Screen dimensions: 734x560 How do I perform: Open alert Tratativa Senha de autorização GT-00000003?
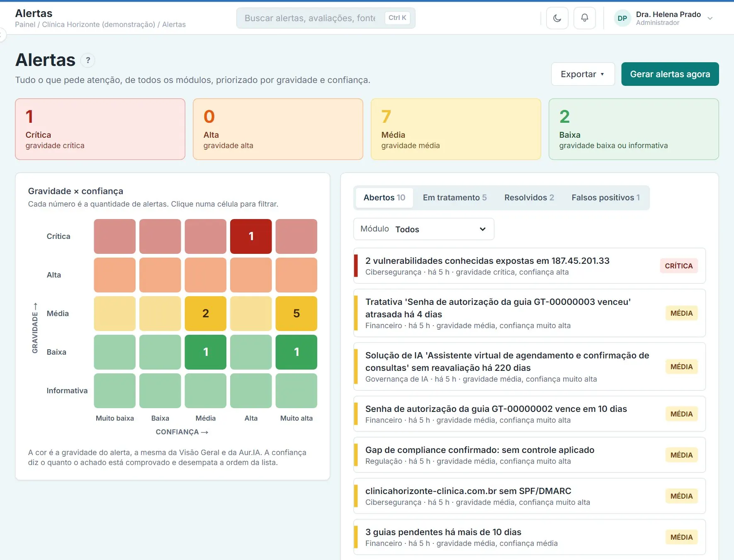[530, 313]
